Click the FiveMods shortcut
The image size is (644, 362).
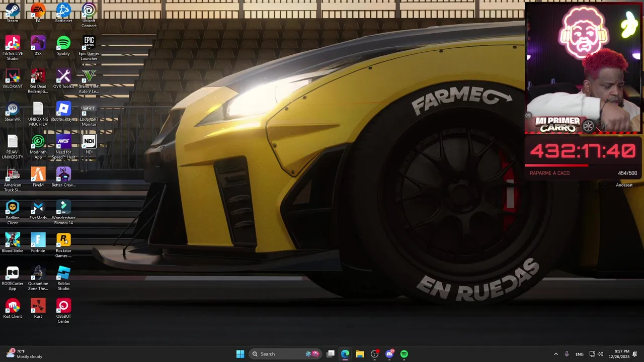click(38, 210)
